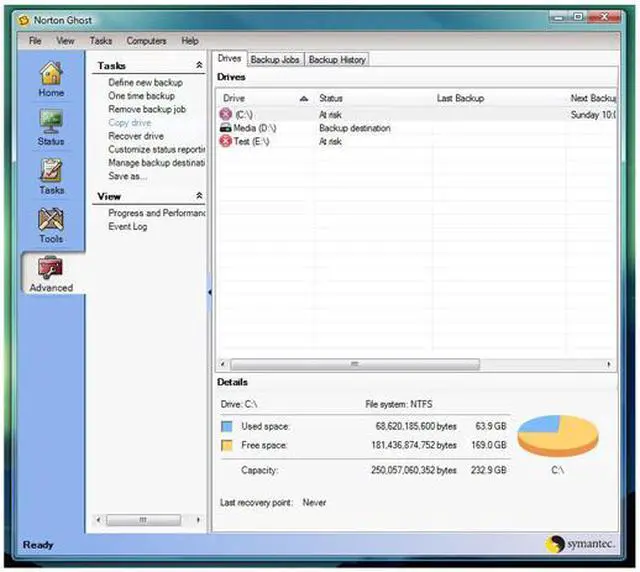Click the Next Backup column header

[x=591, y=98]
